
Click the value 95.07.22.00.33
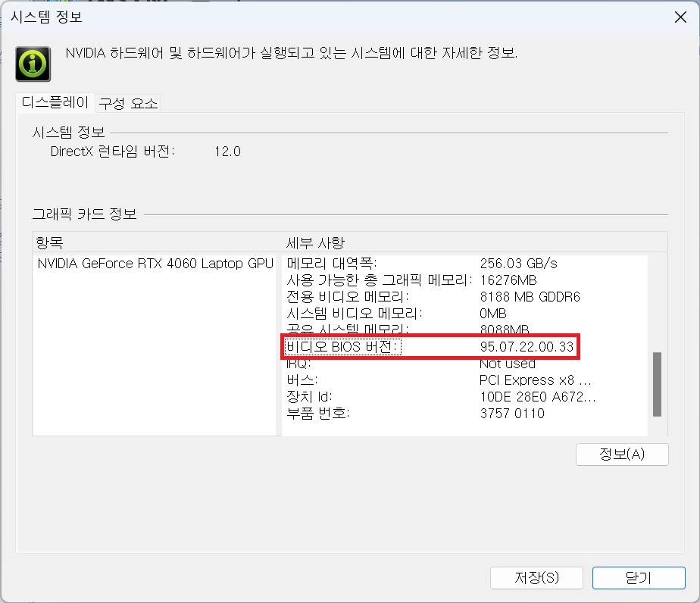527,347
